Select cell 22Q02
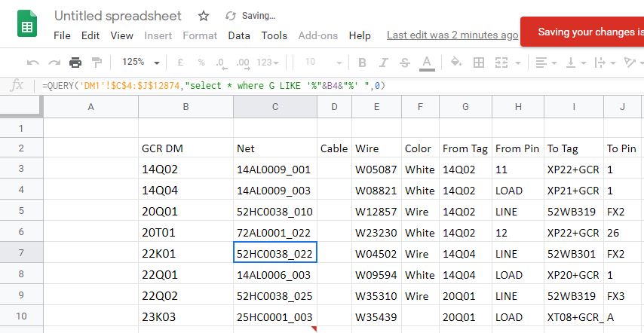This screenshot has height=333, width=644. coord(186,295)
